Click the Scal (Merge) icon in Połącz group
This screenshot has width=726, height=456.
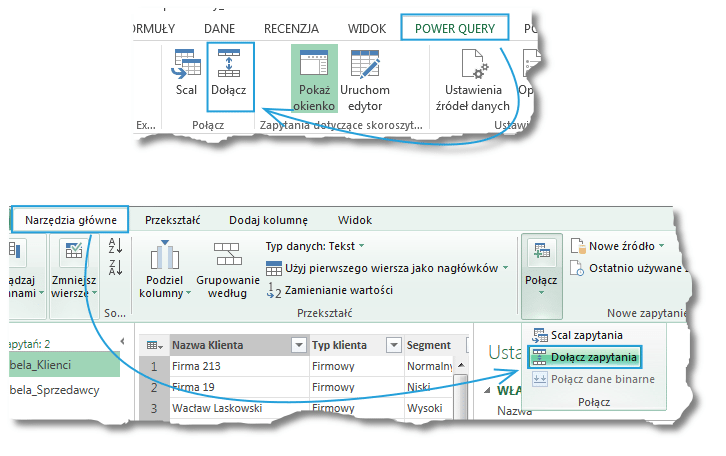tap(186, 74)
